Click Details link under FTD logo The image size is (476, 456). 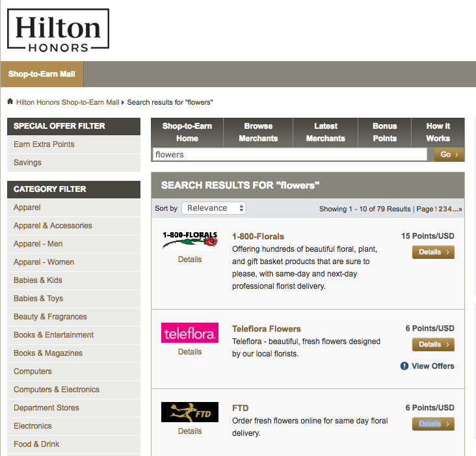coord(190,431)
